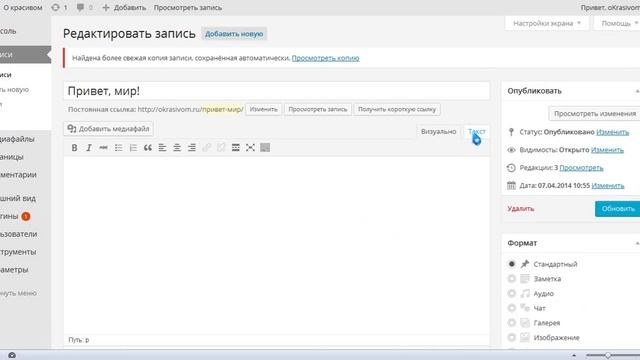Align text right
The height and width of the screenshot is (360, 640).
pyautogui.click(x=192, y=148)
